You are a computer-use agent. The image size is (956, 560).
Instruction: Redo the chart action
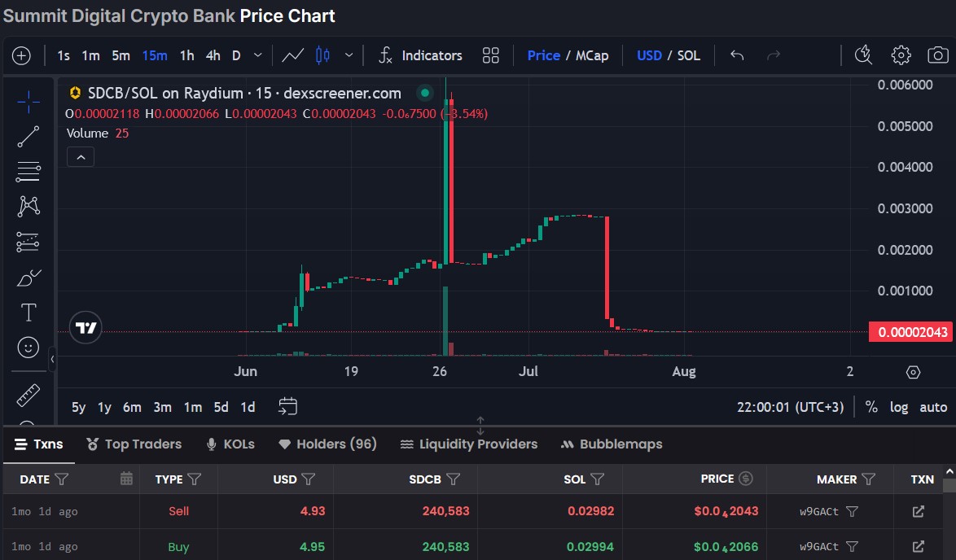click(774, 55)
